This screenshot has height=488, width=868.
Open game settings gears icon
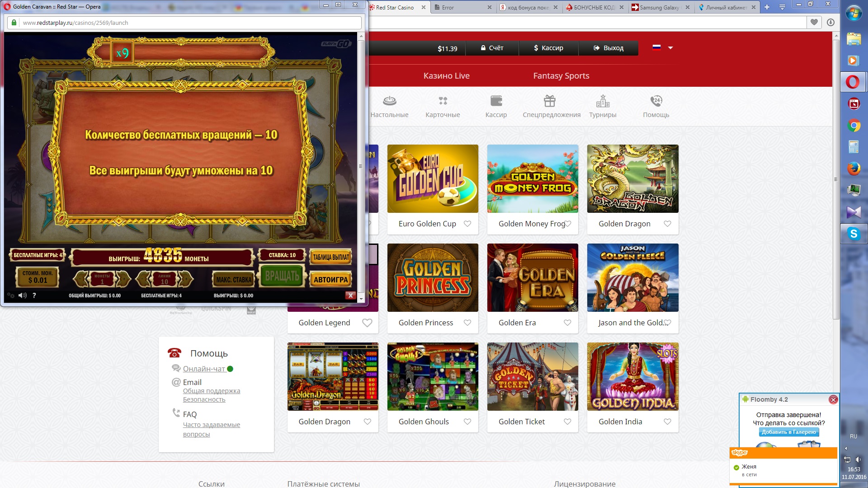[x=11, y=296]
